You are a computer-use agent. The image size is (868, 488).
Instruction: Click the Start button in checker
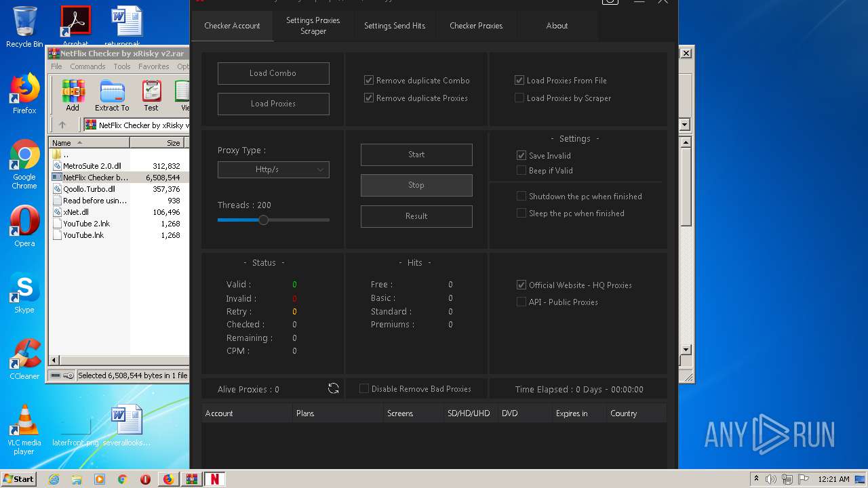point(416,155)
